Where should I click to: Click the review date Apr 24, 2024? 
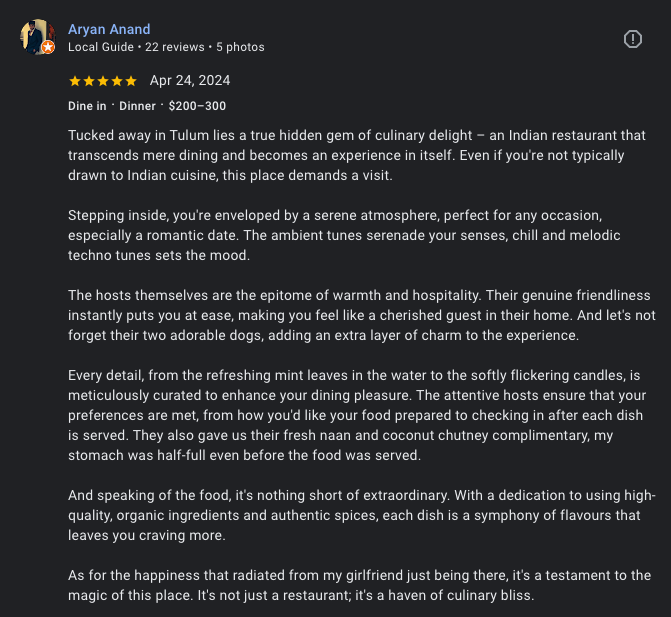[x=190, y=81]
